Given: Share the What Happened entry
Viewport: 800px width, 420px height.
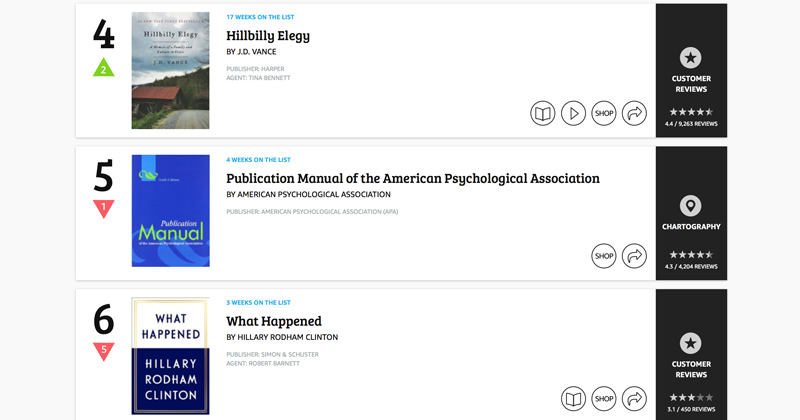Looking at the screenshot, I should pos(634,399).
